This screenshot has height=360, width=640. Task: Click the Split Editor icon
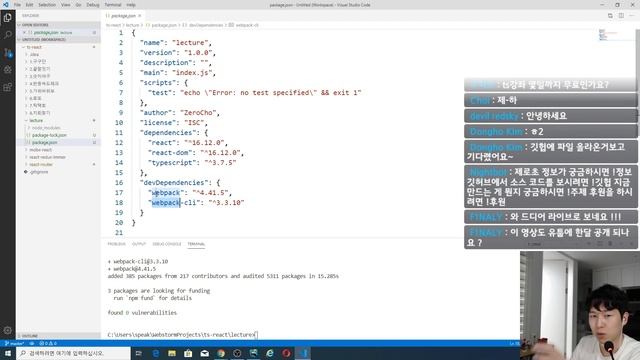point(621,16)
